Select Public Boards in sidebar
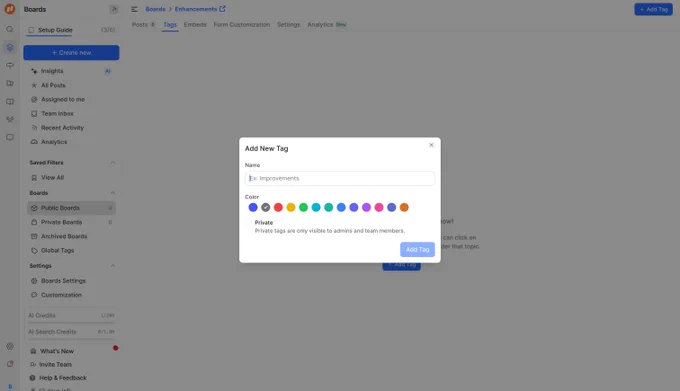The height and width of the screenshot is (391, 680). 71,208
